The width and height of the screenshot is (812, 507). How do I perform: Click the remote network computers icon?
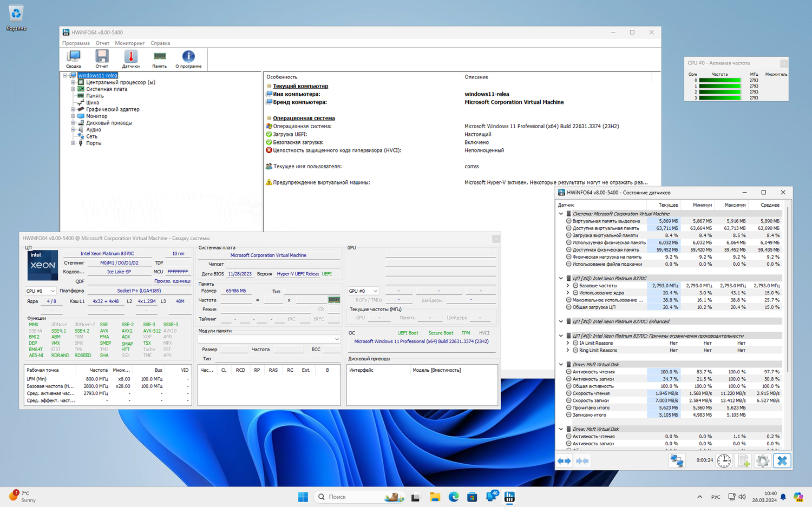pos(677,461)
